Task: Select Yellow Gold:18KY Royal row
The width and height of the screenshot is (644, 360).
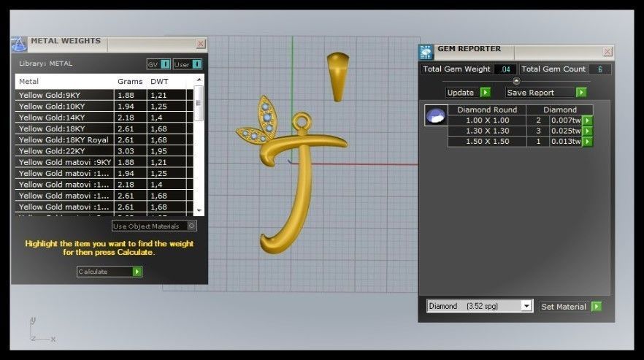Action: [x=104, y=139]
